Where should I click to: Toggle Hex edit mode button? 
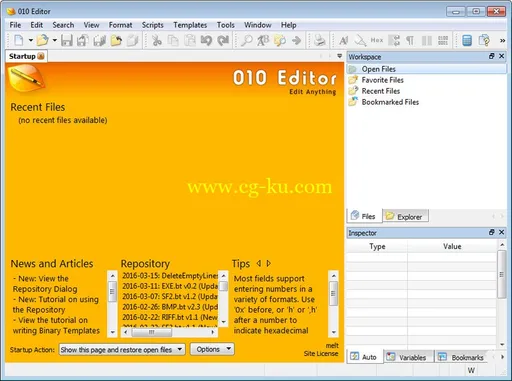[377, 40]
